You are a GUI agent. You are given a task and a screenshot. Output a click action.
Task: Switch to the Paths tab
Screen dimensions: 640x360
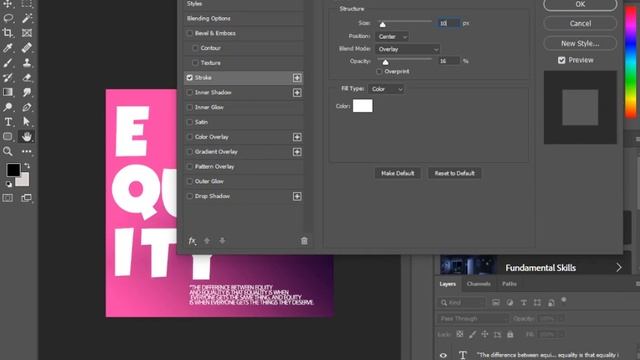[509, 284]
